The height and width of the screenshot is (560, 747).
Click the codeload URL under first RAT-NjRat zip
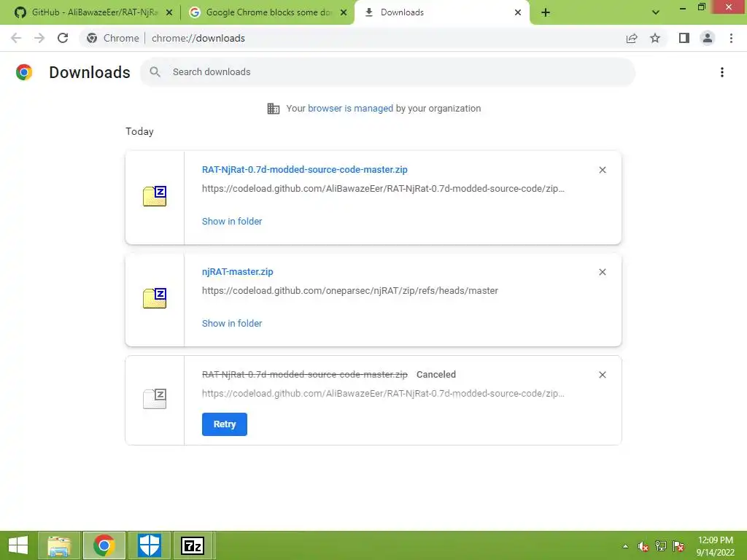[383, 189]
